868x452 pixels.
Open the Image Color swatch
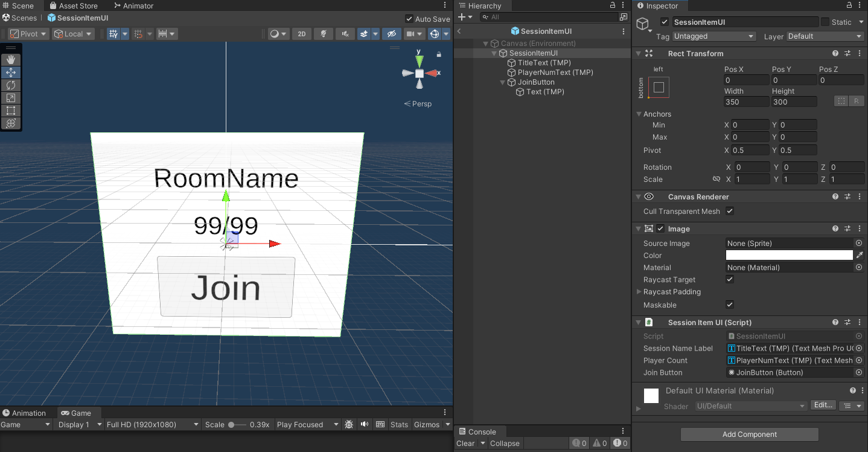(x=790, y=256)
